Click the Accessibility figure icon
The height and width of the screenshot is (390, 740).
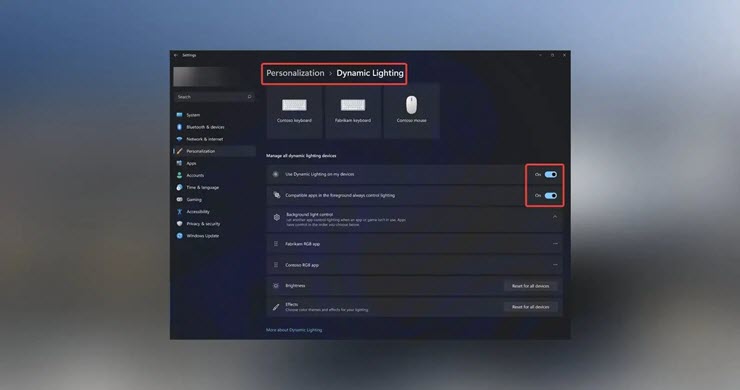point(179,212)
